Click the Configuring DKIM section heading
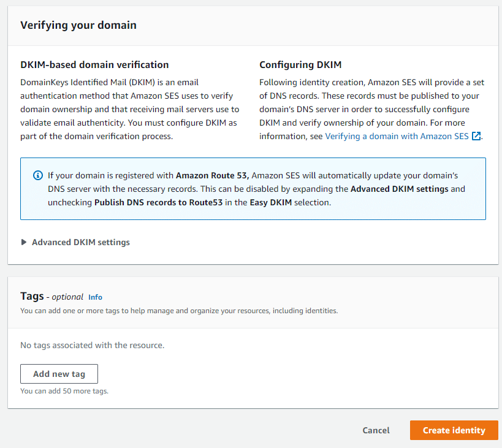The image size is (502, 448). tap(300, 64)
